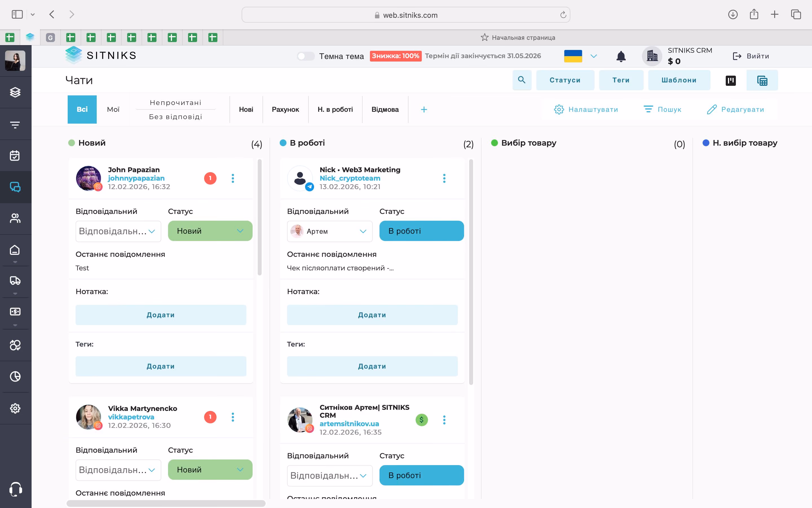Viewport: 812px width, 508px height.
Task: Click the В роботі status on Nick card
Action: click(422, 231)
